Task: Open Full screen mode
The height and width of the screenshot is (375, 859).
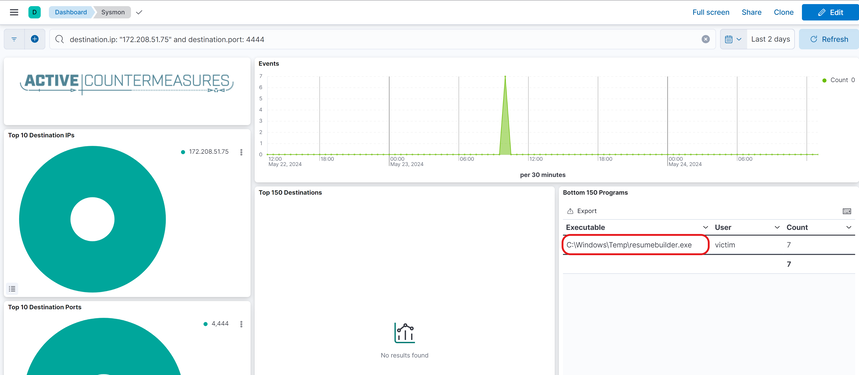Action: coord(711,12)
